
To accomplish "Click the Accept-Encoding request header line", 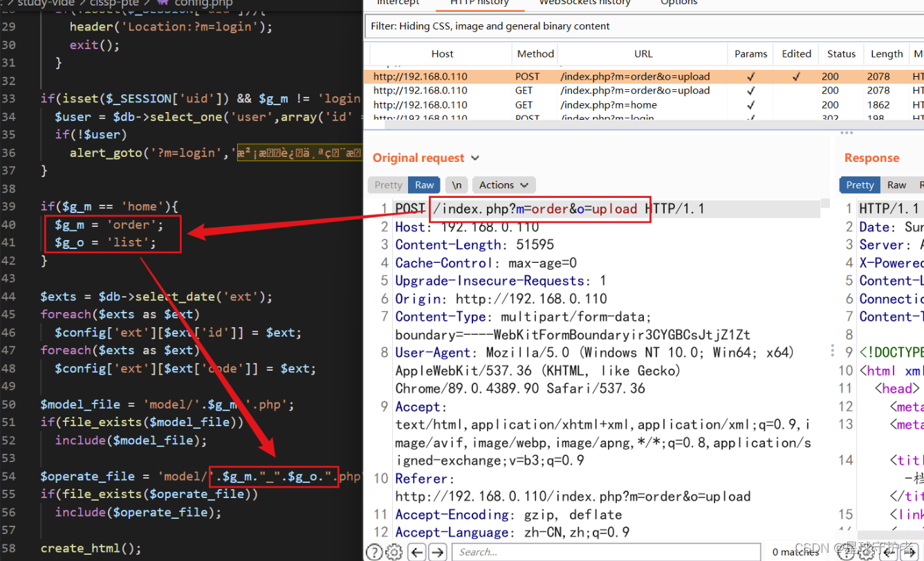I will (x=508, y=515).
